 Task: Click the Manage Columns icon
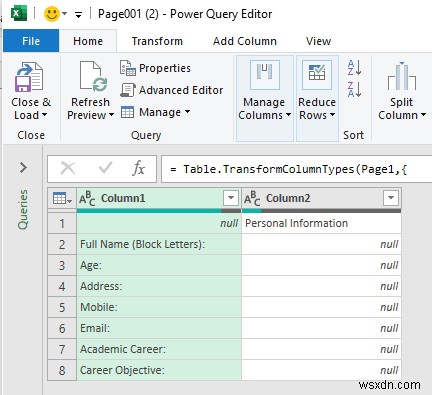click(x=265, y=75)
